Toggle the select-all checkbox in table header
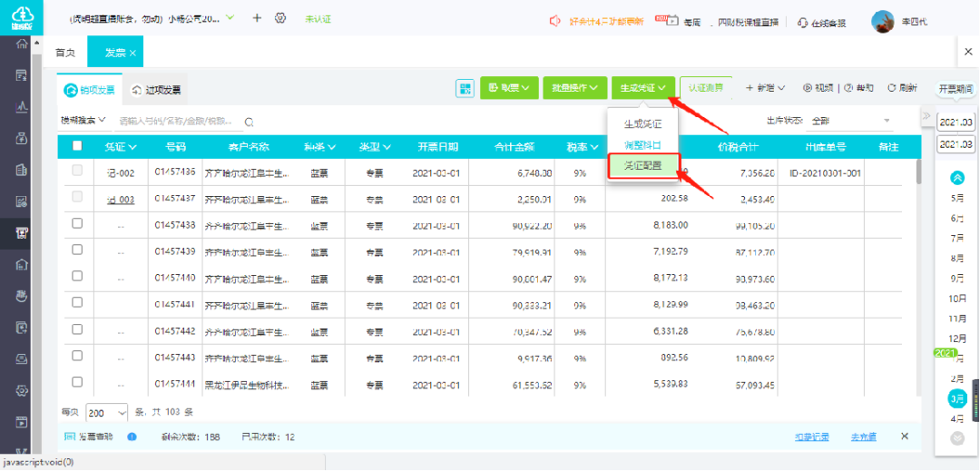Image resolution: width=980 pixels, height=471 pixels. tap(77, 146)
